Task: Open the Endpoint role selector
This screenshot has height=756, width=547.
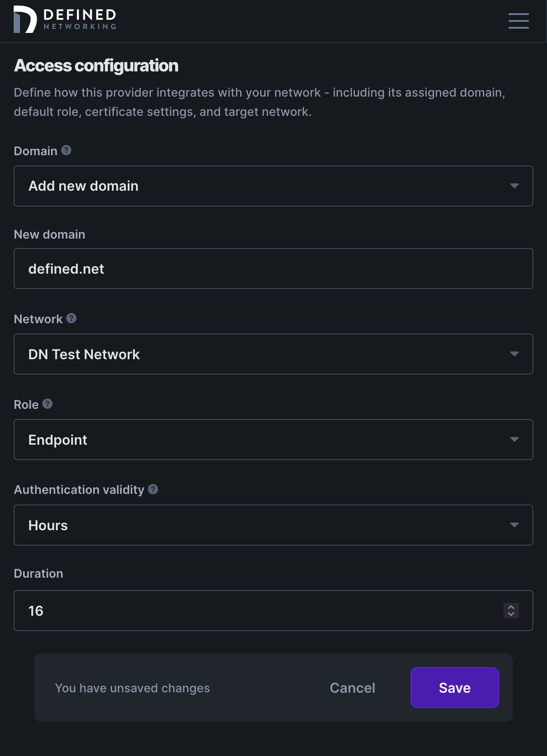Action: click(x=273, y=440)
